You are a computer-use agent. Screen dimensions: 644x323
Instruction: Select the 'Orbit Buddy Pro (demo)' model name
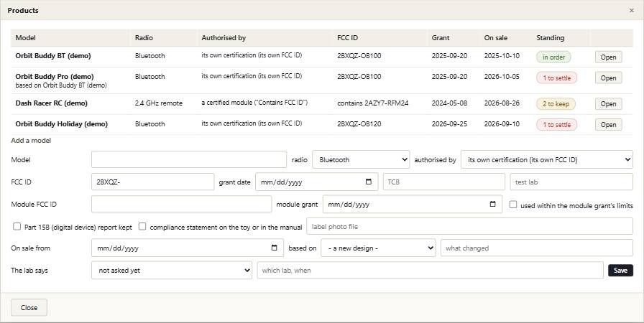click(x=55, y=76)
